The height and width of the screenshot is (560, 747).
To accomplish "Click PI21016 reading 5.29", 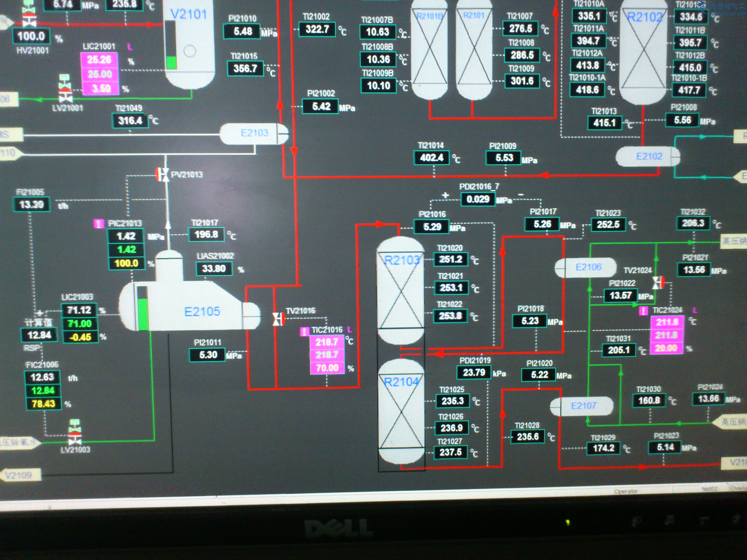I will (432, 226).
